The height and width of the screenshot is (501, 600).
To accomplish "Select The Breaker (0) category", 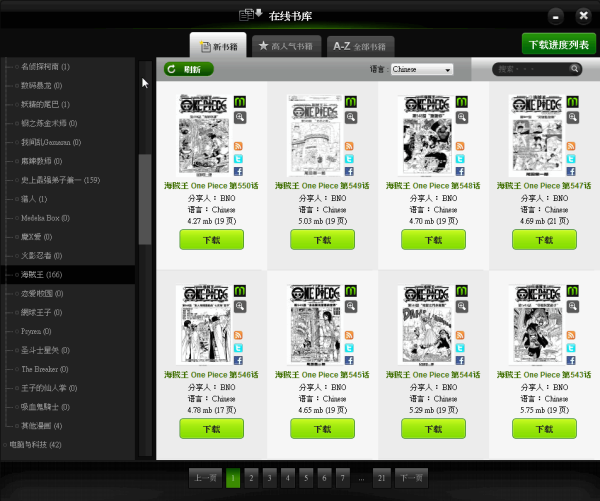I will (45, 369).
